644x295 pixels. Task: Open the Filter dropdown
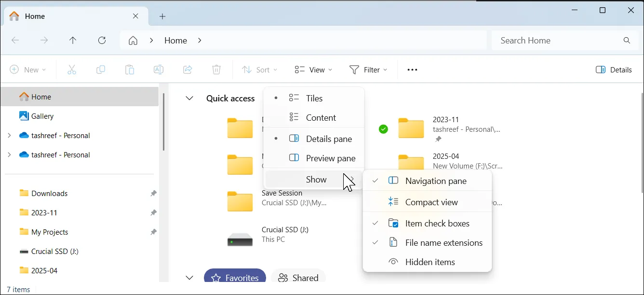[x=368, y=70]
